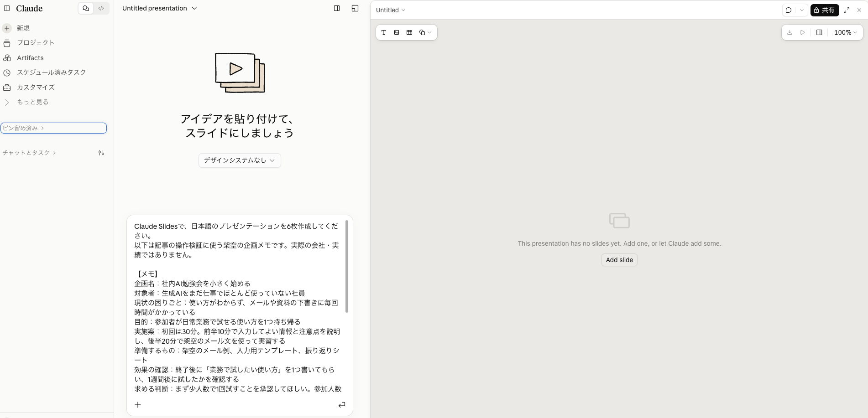This screenshot has width=868, height=418.
Task: Click the panel layout icon beside the divider
Action: (x=355, y=8)
